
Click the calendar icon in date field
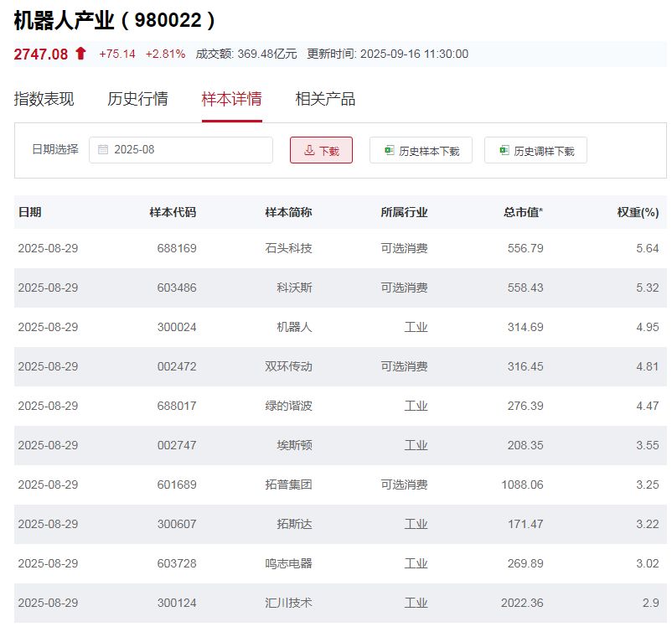click(x=103, y=150)
